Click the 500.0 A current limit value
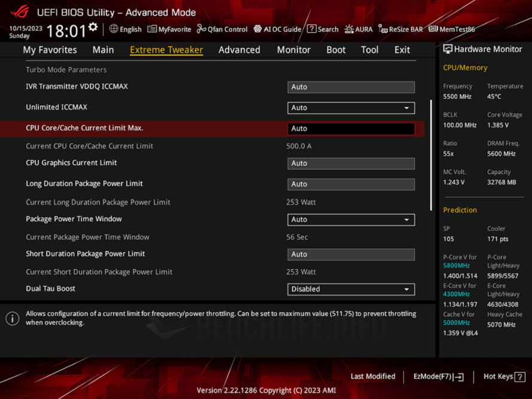 299,146
